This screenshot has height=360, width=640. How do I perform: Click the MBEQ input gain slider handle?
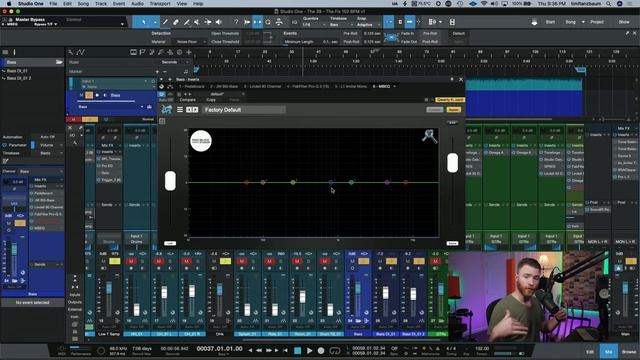point(170,181)
